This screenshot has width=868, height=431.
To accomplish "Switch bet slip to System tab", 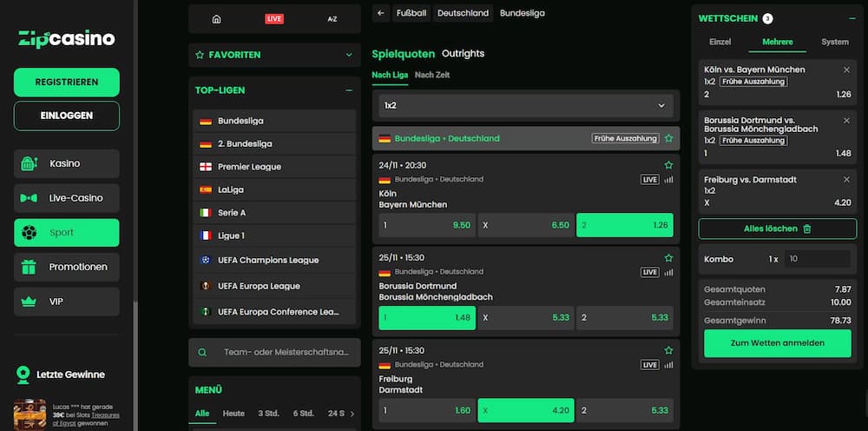I will [835, 42].
